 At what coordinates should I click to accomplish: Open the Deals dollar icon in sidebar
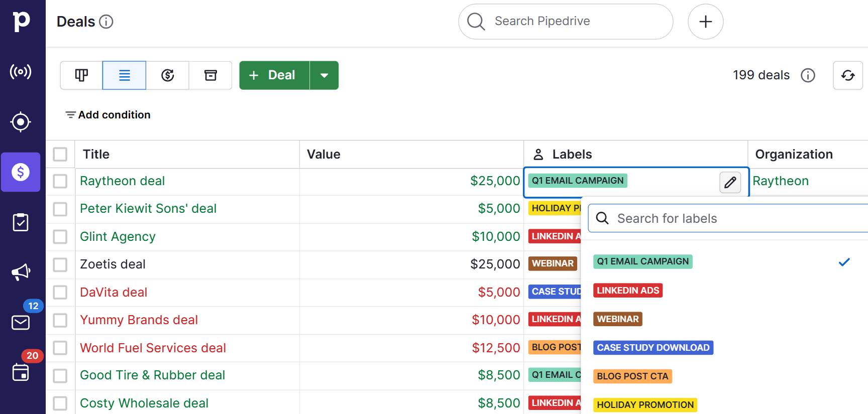(21, 172)
